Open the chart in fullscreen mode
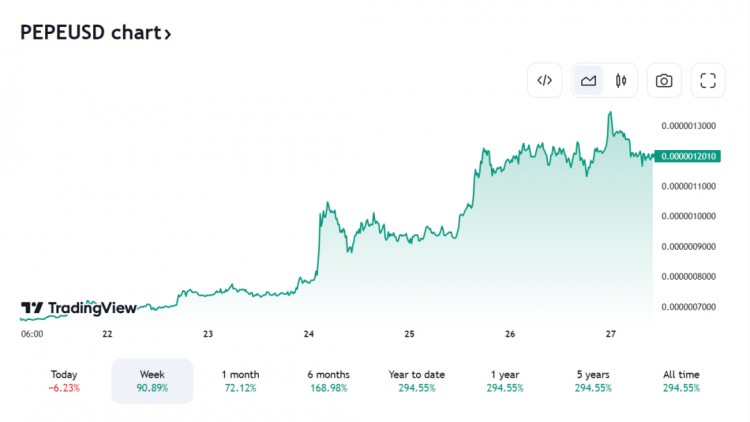Viewport: 750px width, 422px height. tap(708, 80)
